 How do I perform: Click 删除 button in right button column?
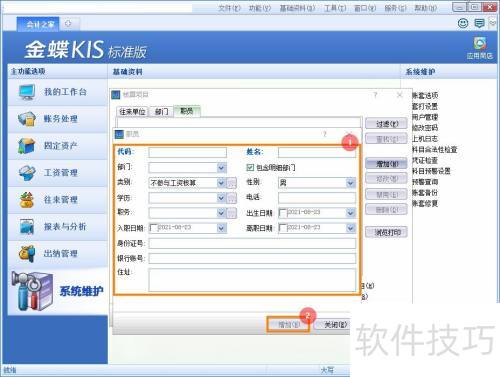387,210
